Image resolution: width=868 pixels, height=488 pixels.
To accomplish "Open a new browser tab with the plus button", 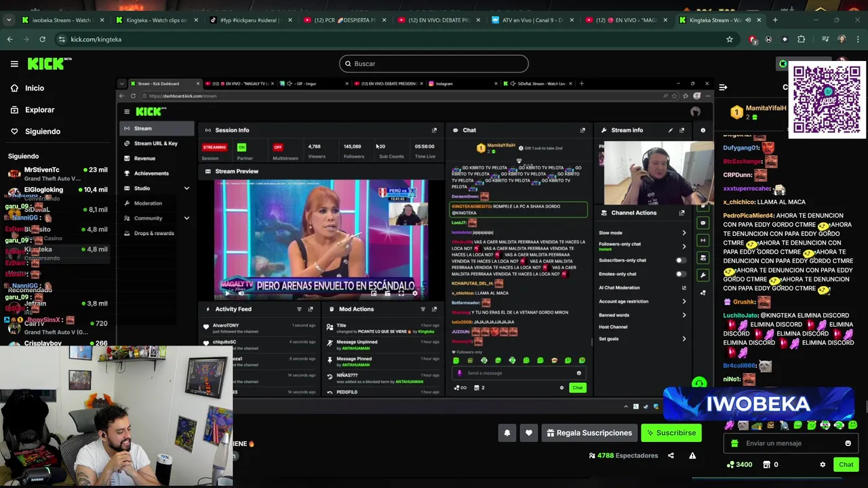I will pyautogui.click(x=775, y=20).
